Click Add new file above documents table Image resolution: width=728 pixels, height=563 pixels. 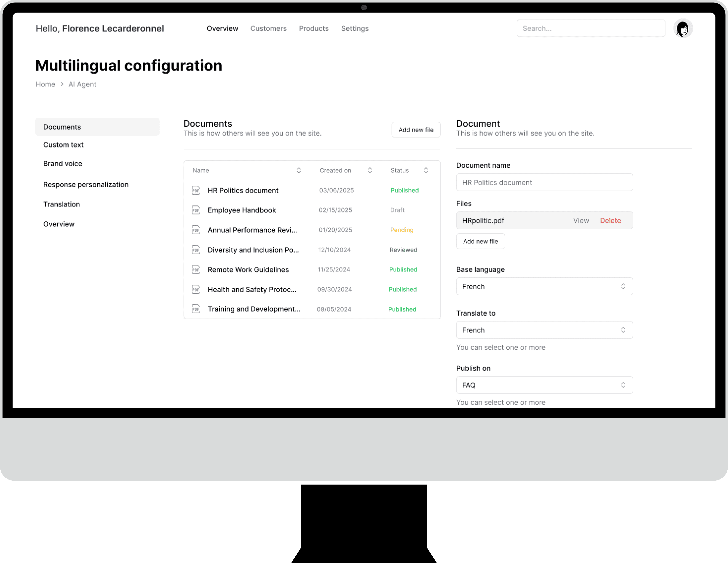click(x=416, y=130)
